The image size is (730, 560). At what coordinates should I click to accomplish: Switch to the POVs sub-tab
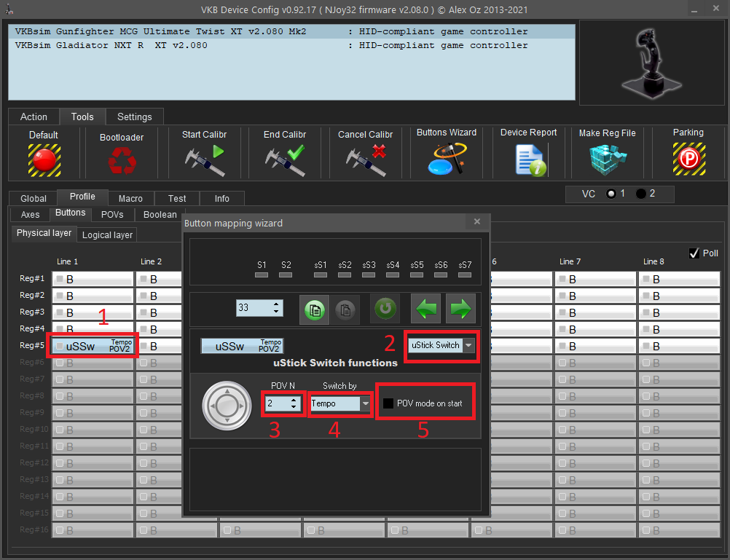[x=112, y=215]
